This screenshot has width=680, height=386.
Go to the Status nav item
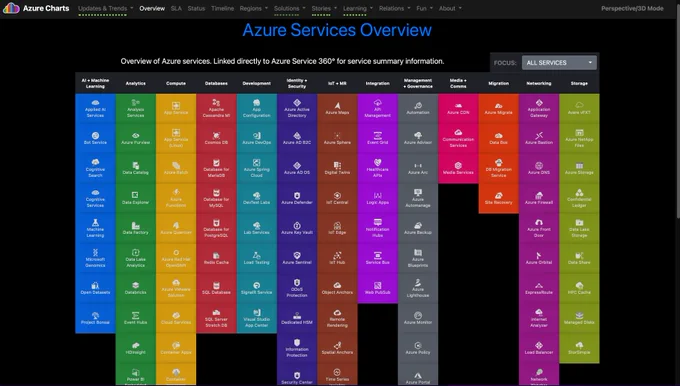coord(196,8)
